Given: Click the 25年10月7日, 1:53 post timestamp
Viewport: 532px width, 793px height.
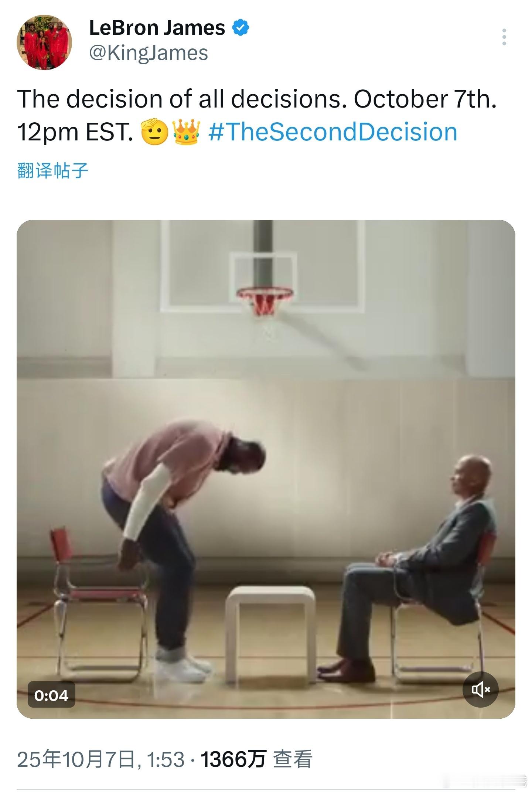Looking at the screenshot, I should click(x=100, y=759).
